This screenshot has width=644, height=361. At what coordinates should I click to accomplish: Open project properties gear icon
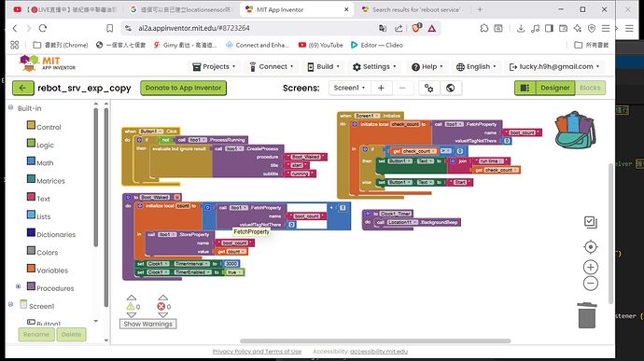428,88
